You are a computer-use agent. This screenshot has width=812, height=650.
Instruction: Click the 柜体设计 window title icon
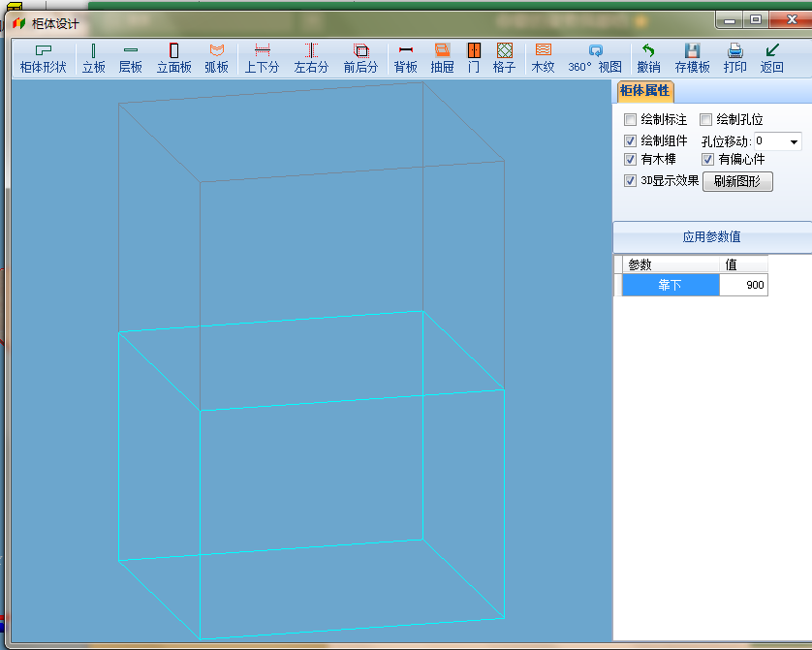[19, 24]
